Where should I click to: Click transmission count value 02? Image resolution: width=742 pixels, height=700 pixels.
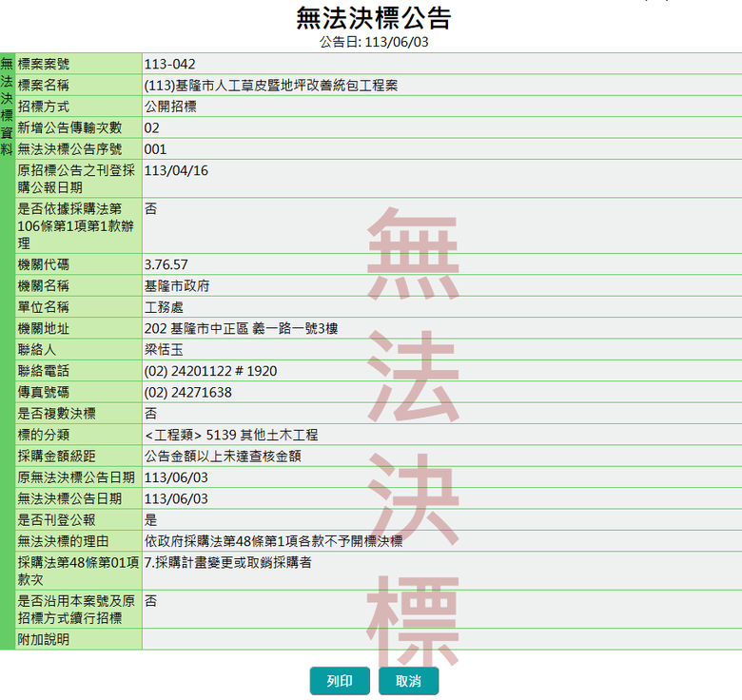[x=152, y=127]
